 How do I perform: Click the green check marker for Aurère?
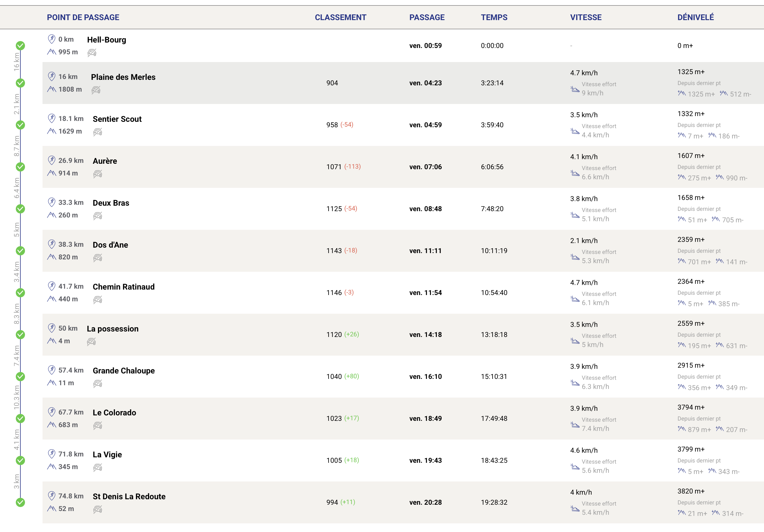pyautogui.click(x=20, y=167)
